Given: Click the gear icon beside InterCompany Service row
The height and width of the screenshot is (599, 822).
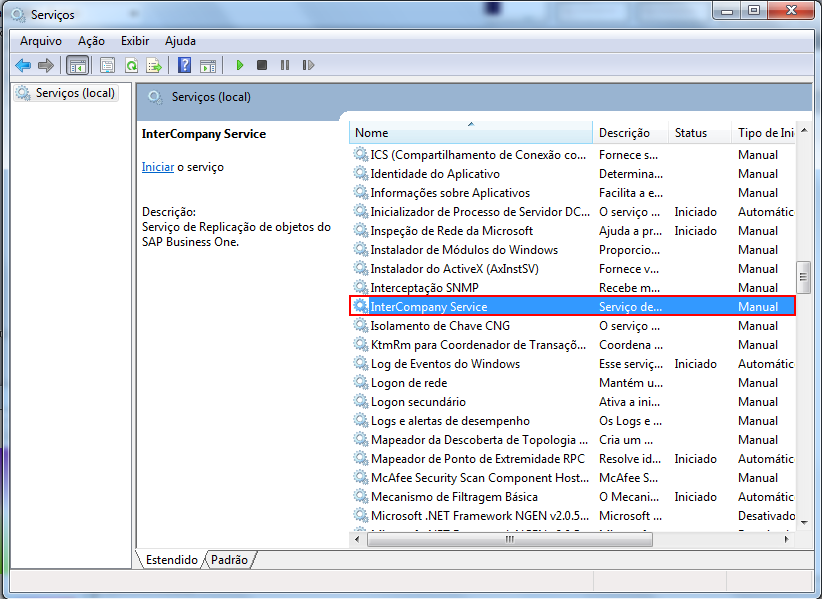Looking at the screenshot, I should tap(361, 306).
